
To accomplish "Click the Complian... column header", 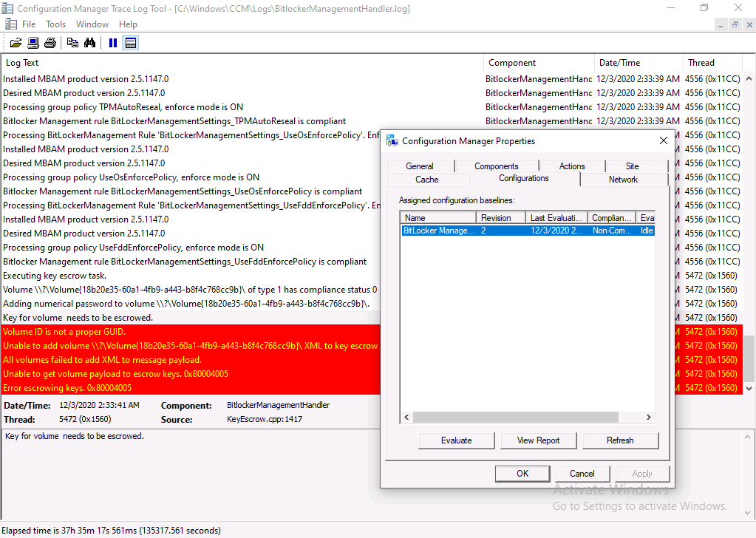I will (x=611, y=218).
